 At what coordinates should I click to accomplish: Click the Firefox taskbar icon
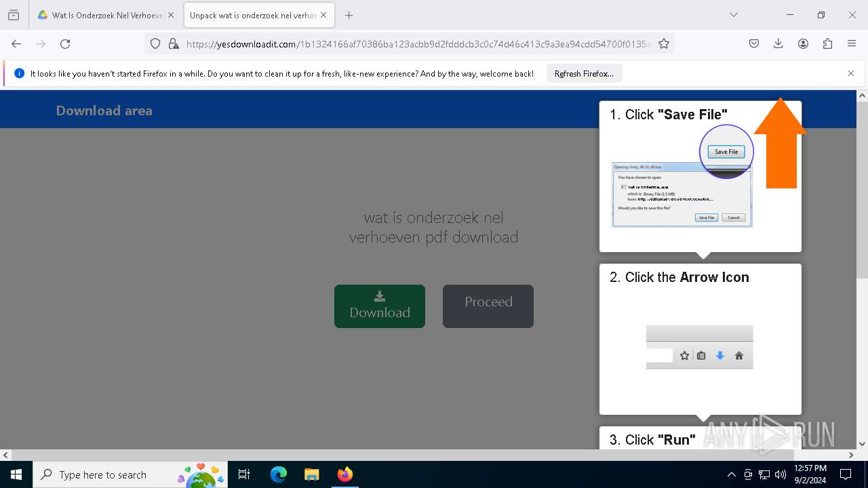(344, 474)
